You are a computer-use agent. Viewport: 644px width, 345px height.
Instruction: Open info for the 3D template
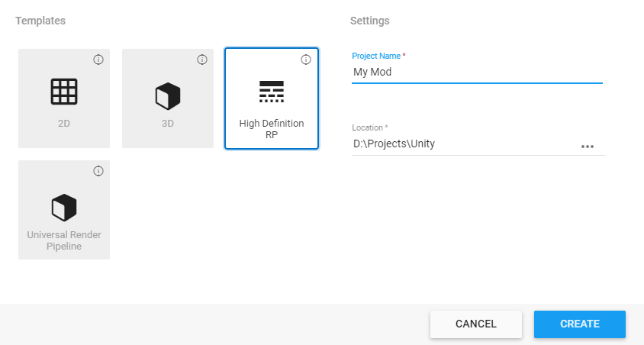point(202,60)
